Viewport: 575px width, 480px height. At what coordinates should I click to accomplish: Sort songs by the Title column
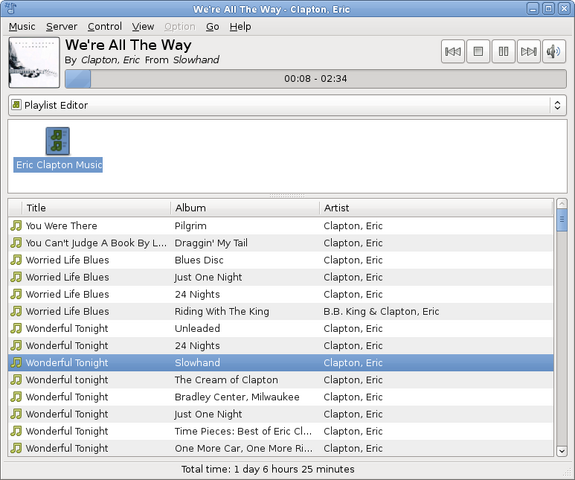(x=96, y=208)
